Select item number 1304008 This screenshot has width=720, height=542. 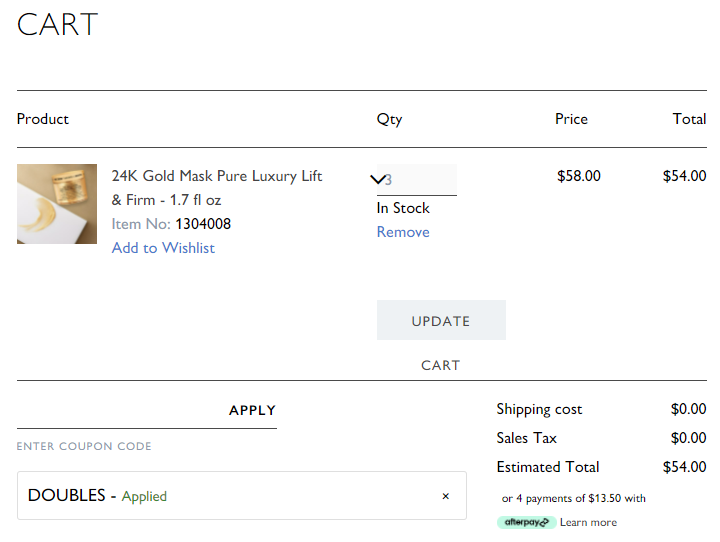coord(203,224)
